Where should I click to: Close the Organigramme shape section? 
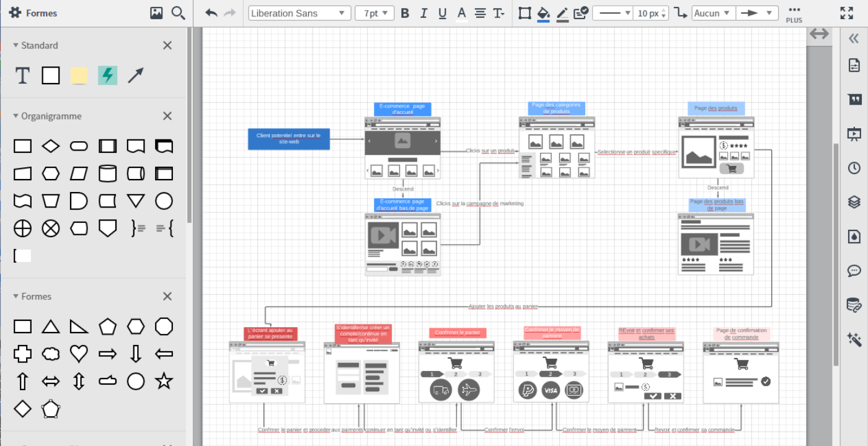pos(167,116)
